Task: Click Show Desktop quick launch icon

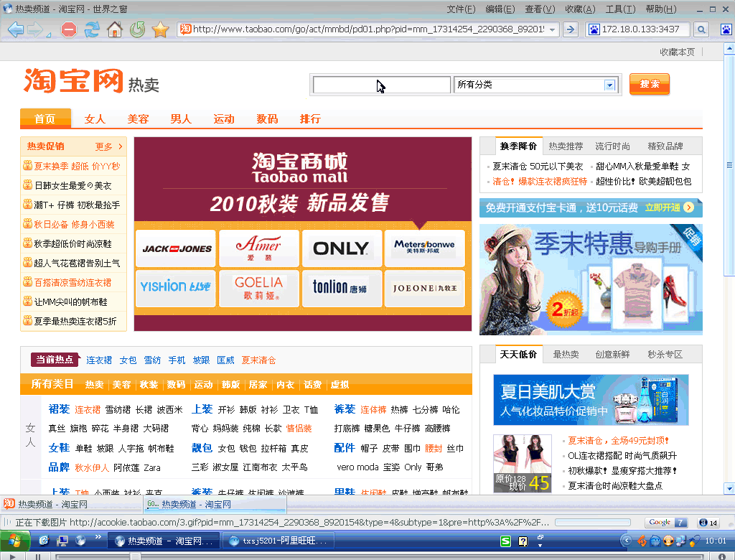Action: (62, 541)
